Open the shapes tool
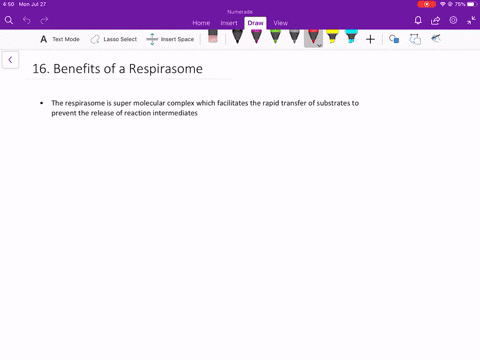Image resolution: width=480 pixels, height=360 pixels. 394,39
